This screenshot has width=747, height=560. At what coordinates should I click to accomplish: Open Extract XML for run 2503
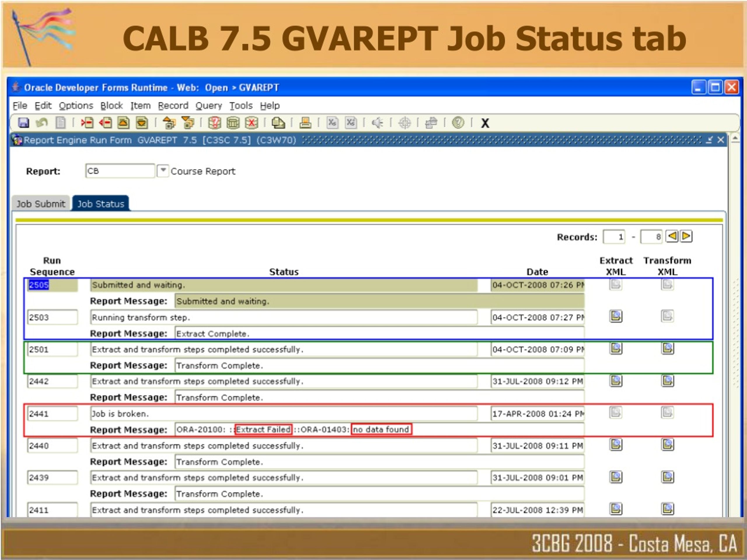(616, 316)
